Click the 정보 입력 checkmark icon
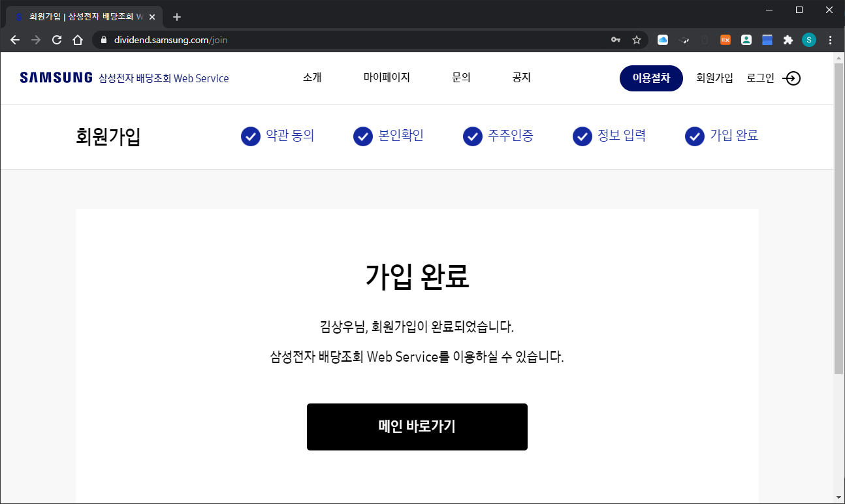Viewport: 845px width, 504px height. pyautogui.click(x=582, y=136)
